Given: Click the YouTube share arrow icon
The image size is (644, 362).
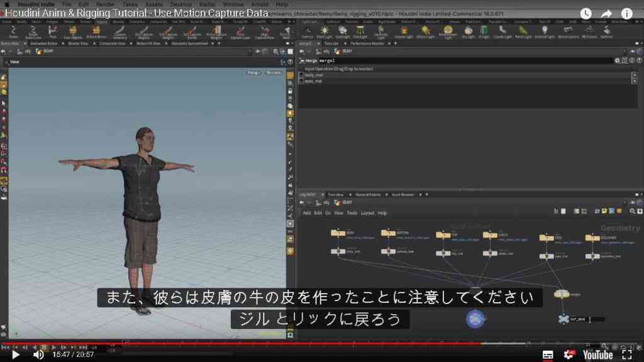Looking at the screenshot, I should pos(606,14).
